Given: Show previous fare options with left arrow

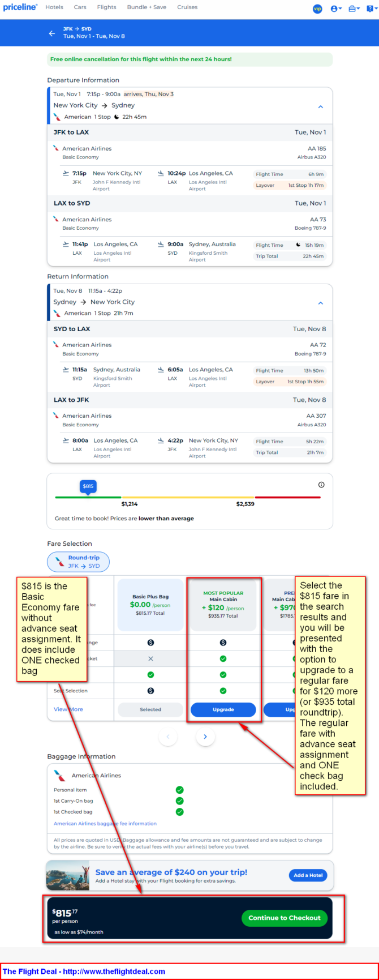Looking at the screenshot, I should [168, 737].
